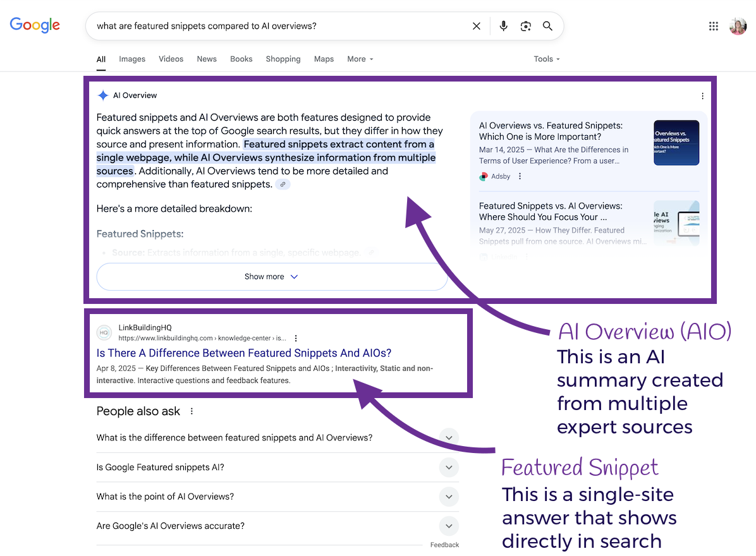The image size is (756, 556).
Task: Click the 'Featured Snippets:' subheading
Action: click(140, 234)
